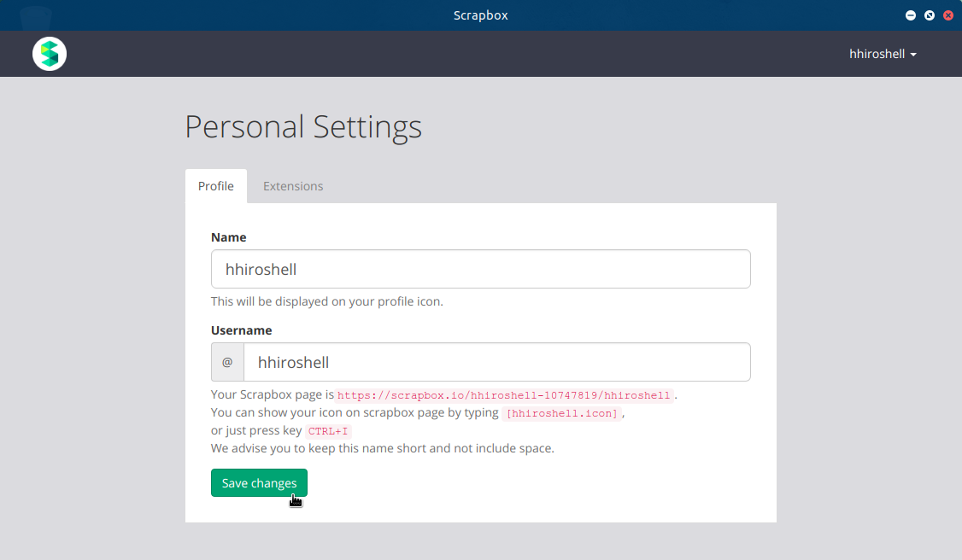
Task: Click the CTRL+I key hint
Action: tap(328, 431)
